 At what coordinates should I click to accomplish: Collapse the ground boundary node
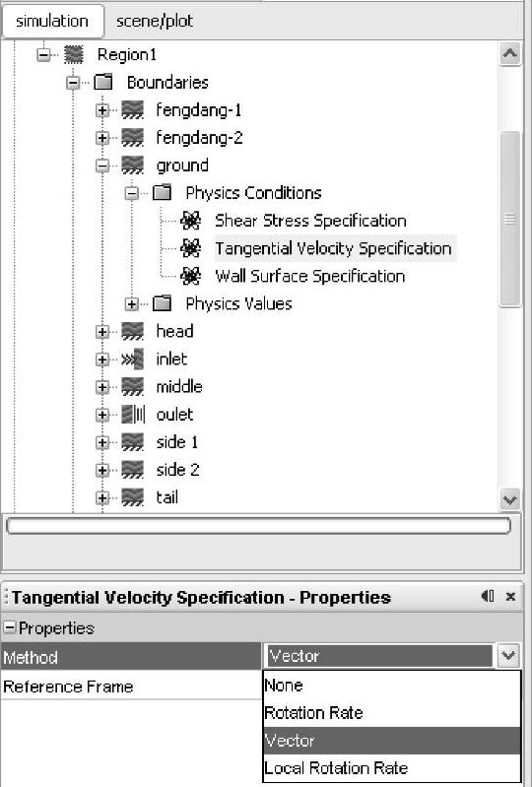point(102,165)
